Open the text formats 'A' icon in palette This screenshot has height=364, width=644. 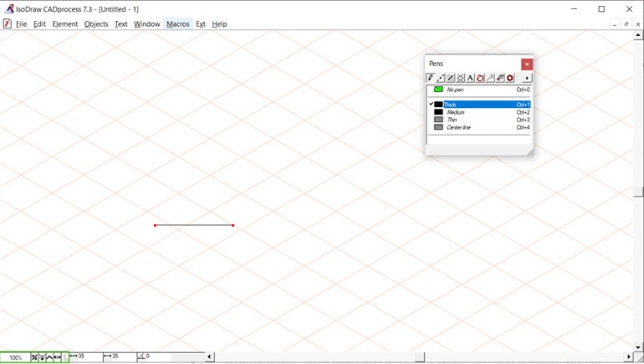tap(470, 78)
